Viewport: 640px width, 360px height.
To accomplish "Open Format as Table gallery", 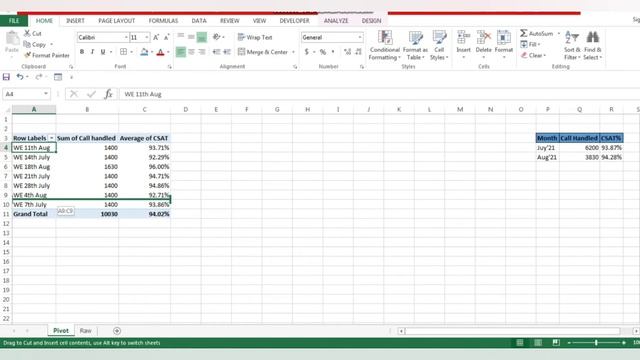I will coord(415,45).
